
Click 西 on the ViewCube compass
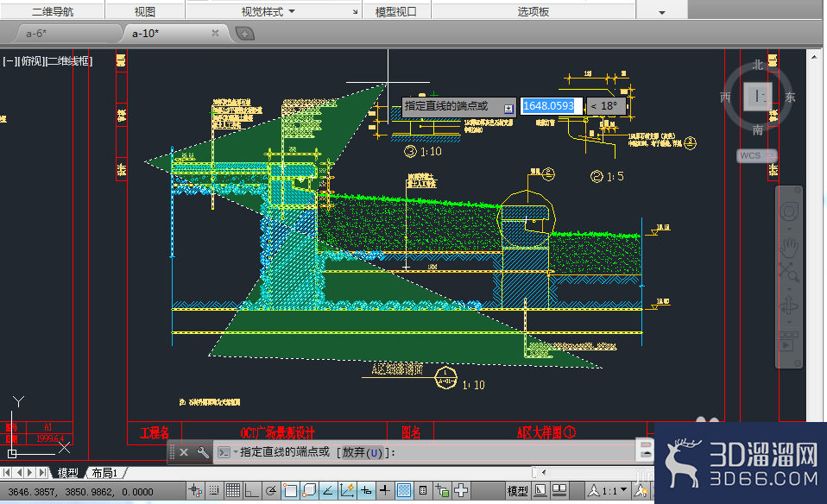[725, 97]
